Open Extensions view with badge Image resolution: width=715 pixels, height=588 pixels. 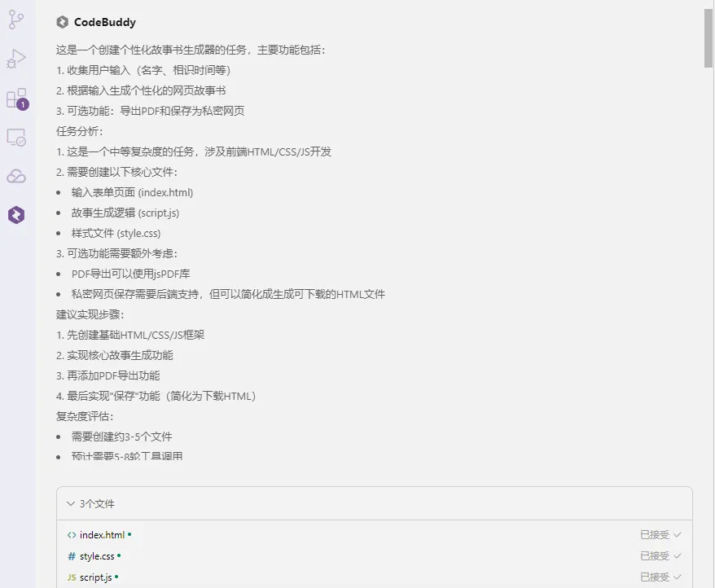[x=17, y=99]
